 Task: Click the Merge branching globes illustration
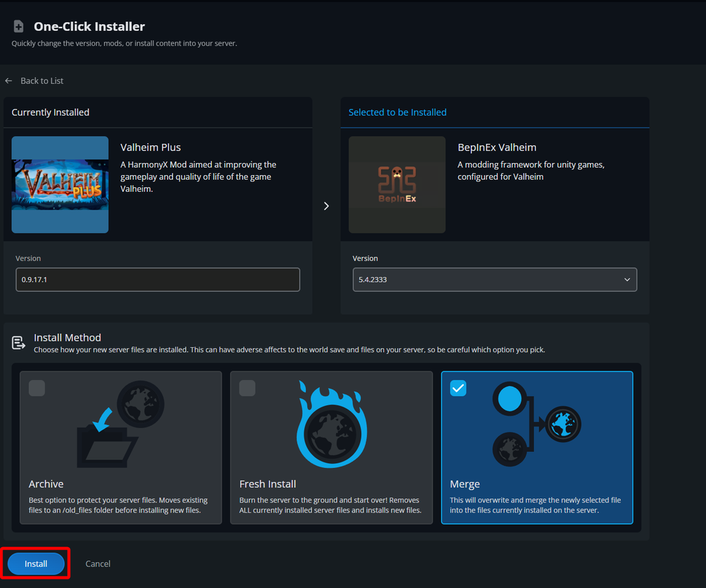[x=537, y=424]
